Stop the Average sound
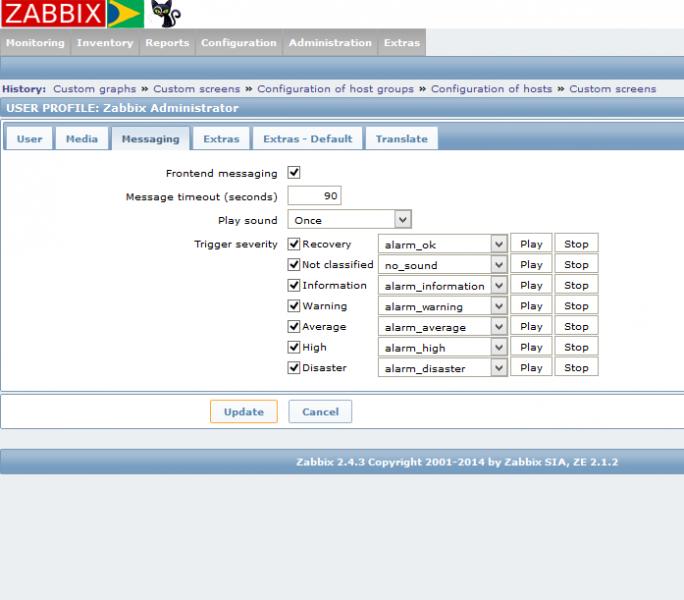This screenshot has width=684, height=600. click(x=576, y=326)
